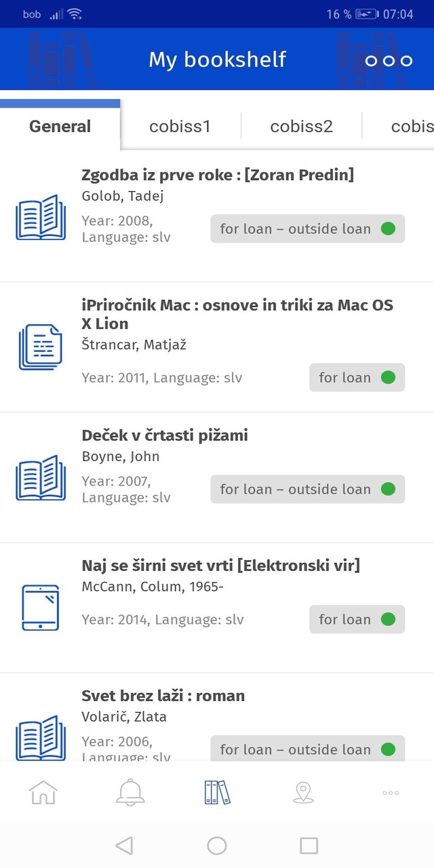Open the three-circle overflow menu in the header
The height and width of the screenshot is (868, 434).
[389, 60]
